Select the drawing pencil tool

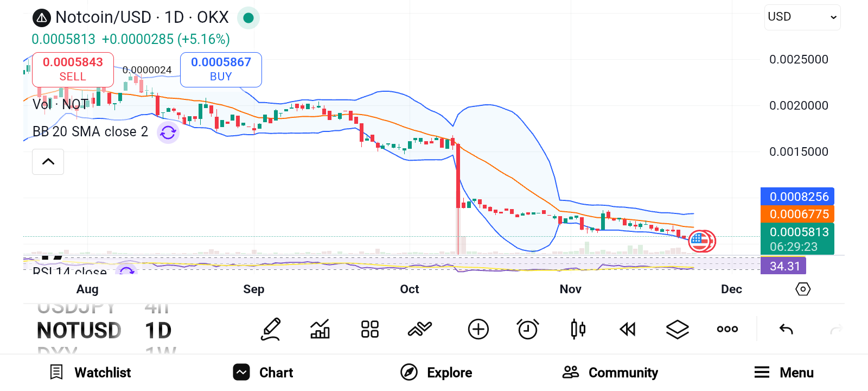pyautogui.click(x=271, y=329)
